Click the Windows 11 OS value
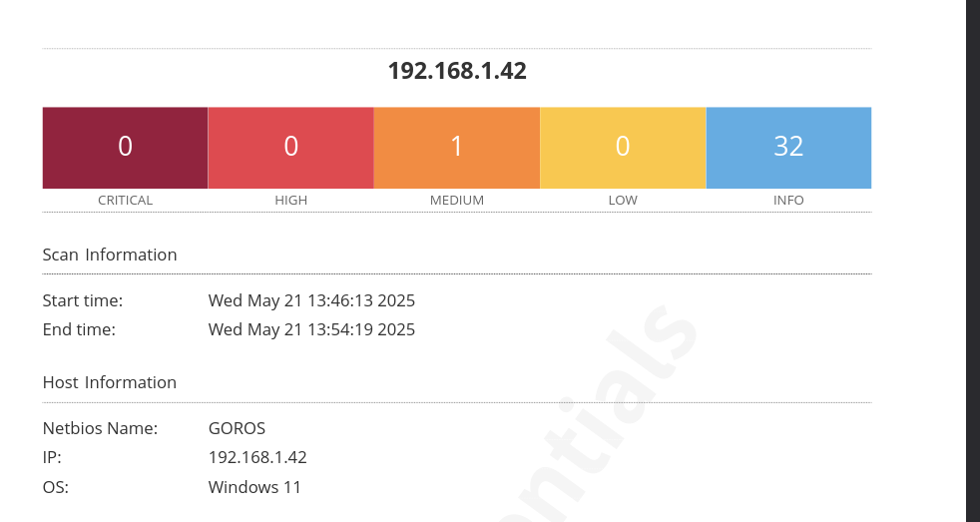980x522 pixels. (x=254, y=487)
